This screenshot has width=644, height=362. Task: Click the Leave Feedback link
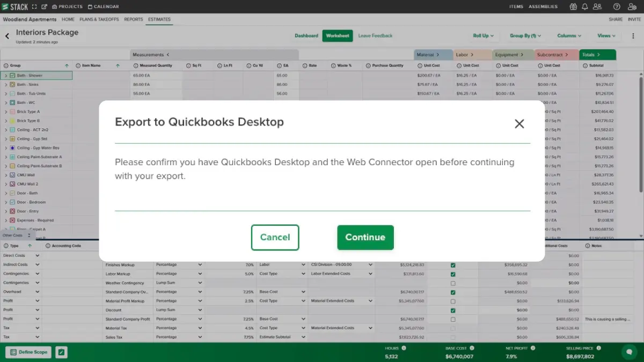[376, 36]
